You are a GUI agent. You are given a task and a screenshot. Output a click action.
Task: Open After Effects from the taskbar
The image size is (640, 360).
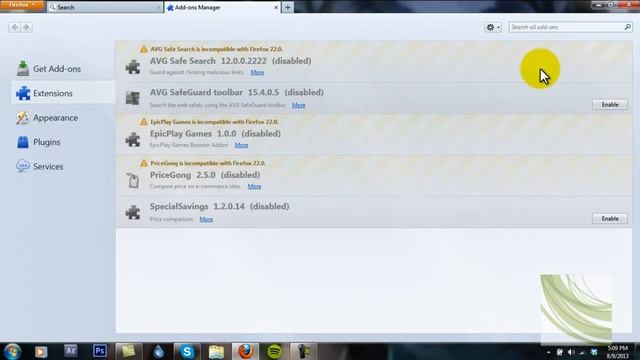tap(71, 351)
